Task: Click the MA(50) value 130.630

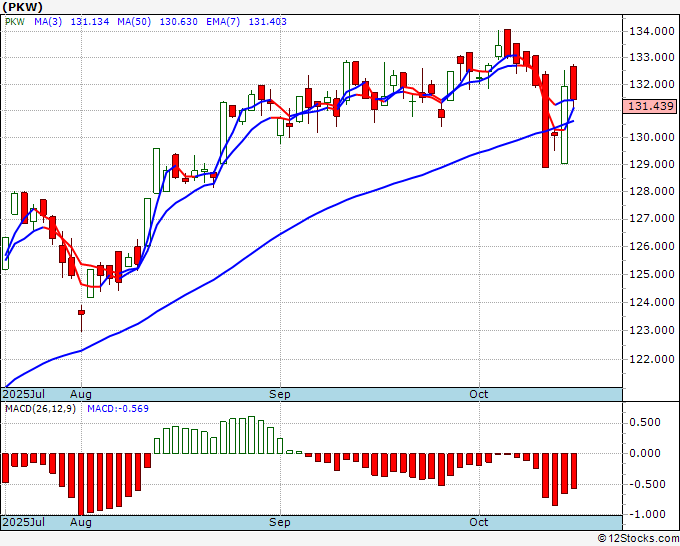Action: (179, 22)
